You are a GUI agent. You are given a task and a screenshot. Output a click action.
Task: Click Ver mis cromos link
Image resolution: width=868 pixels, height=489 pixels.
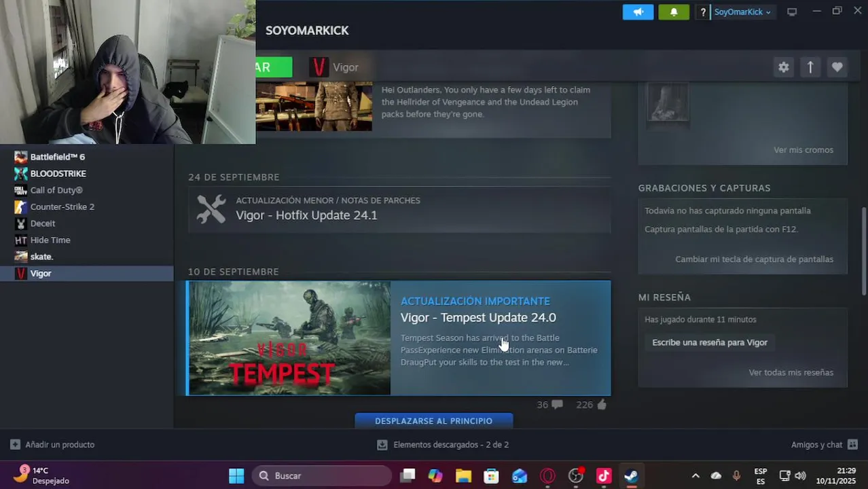(803, 150)
